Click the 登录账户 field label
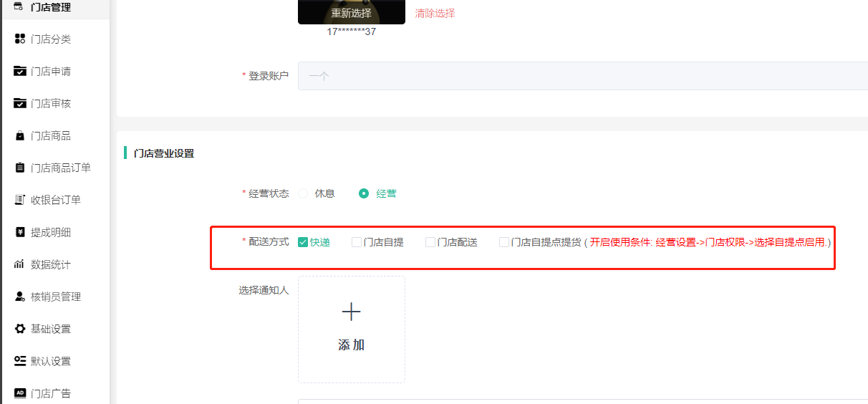Screen dimensions: 868x404 click(269, 76)
